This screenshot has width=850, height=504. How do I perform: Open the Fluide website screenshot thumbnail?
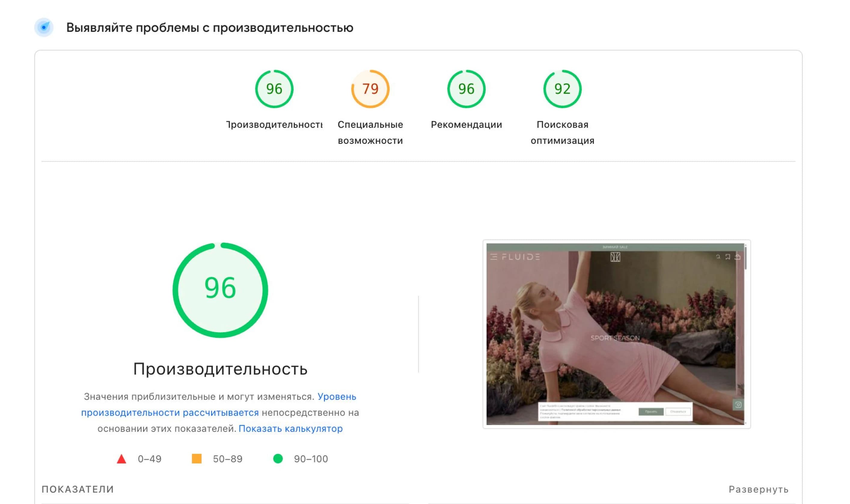point(616,334)
